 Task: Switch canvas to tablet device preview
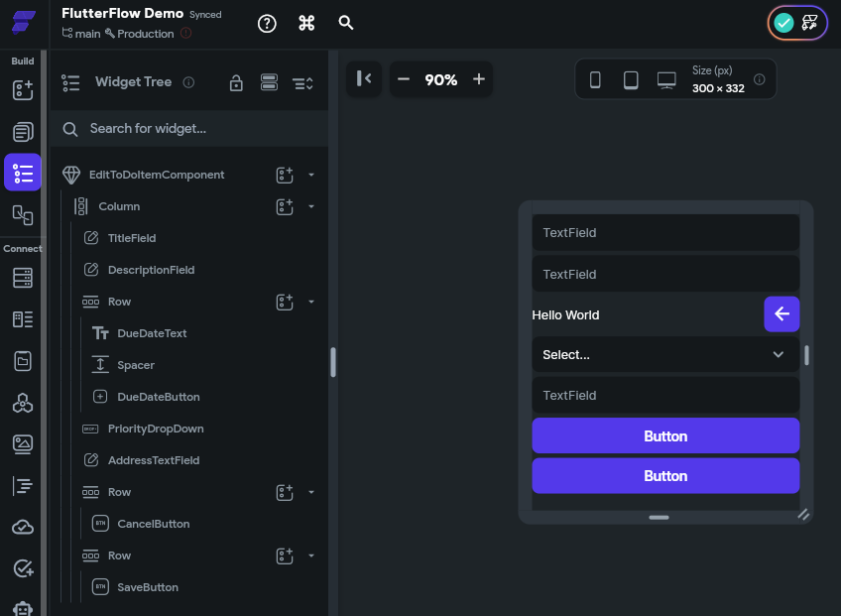pyautogui.click(x=631, y=80)
